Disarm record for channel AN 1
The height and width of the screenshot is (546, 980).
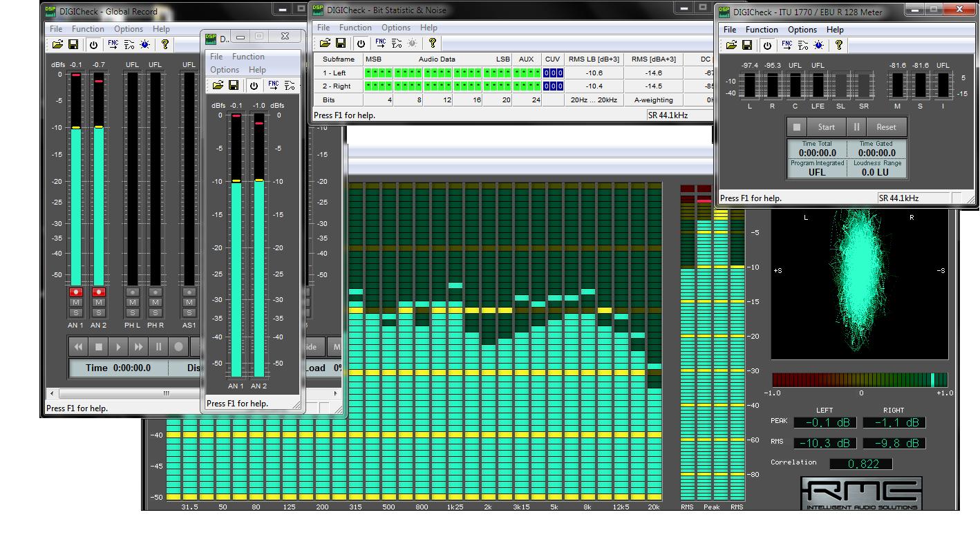pyautogui.click(x=76, y=292)
